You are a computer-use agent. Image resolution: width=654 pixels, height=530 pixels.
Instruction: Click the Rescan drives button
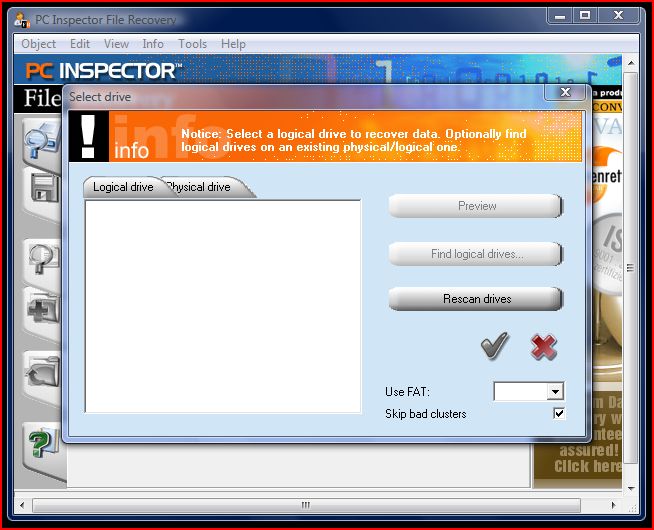(476, 299)
